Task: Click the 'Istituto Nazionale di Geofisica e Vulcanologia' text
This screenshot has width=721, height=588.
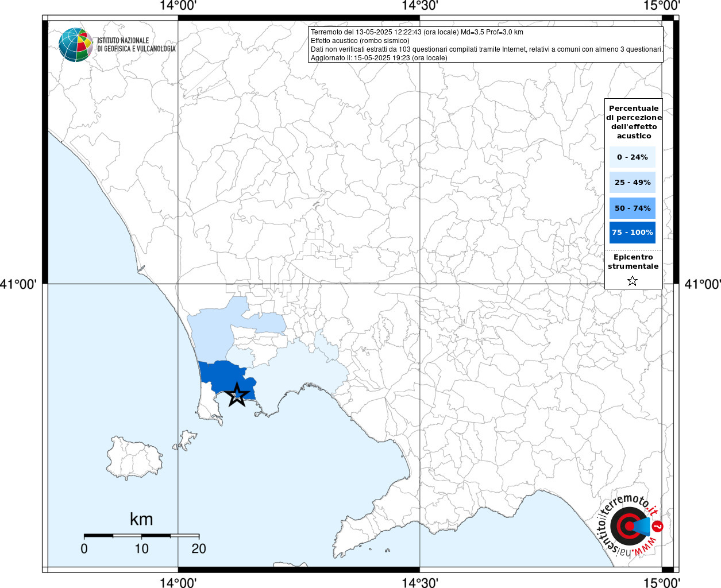Action: [x=136, y=45]
